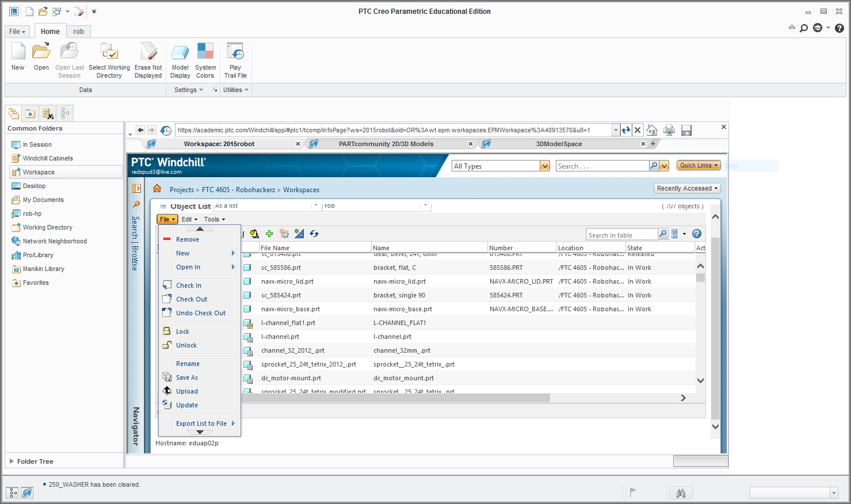Select the Favorites navigator tab icon
Image resolution: width=851 pixels, height=504 pixels.
[30, 113]
